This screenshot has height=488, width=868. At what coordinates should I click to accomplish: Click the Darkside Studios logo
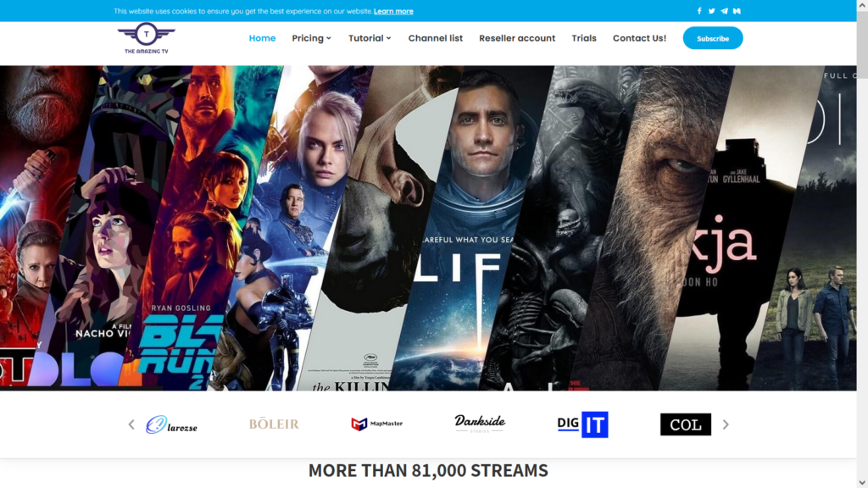[480, 424]
